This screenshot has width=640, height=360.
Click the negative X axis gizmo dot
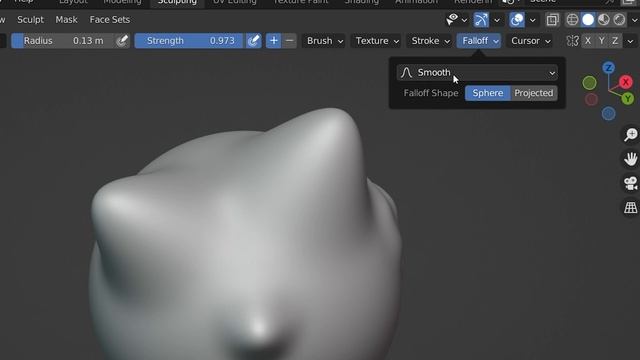pos(591,99)
